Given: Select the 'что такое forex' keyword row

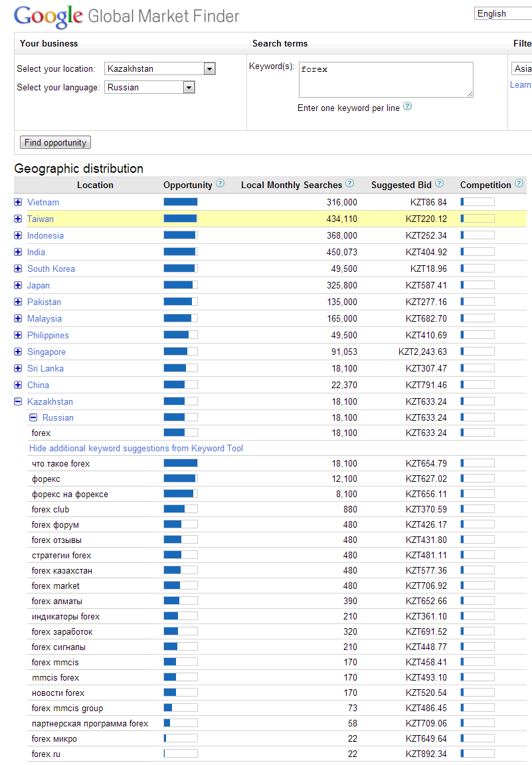Looking at the screenshot, I should pyautogui.click(x=277, y=463).
